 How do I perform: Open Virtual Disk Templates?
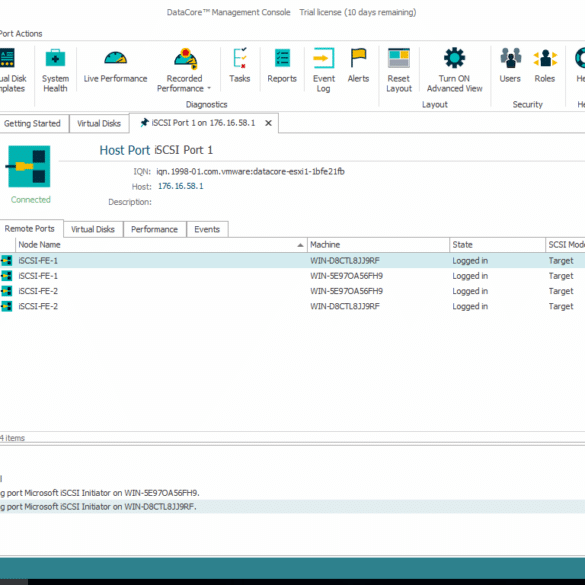13,70
